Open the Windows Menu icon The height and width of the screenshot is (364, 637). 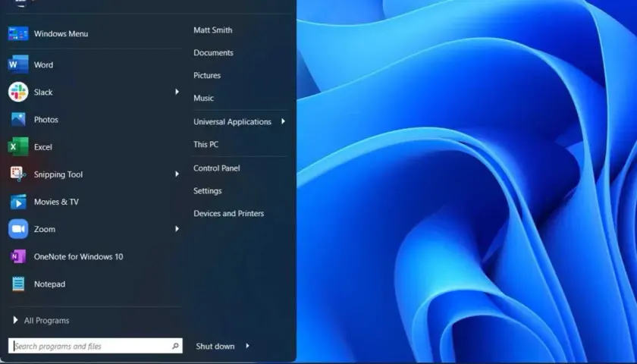[18, 33]
